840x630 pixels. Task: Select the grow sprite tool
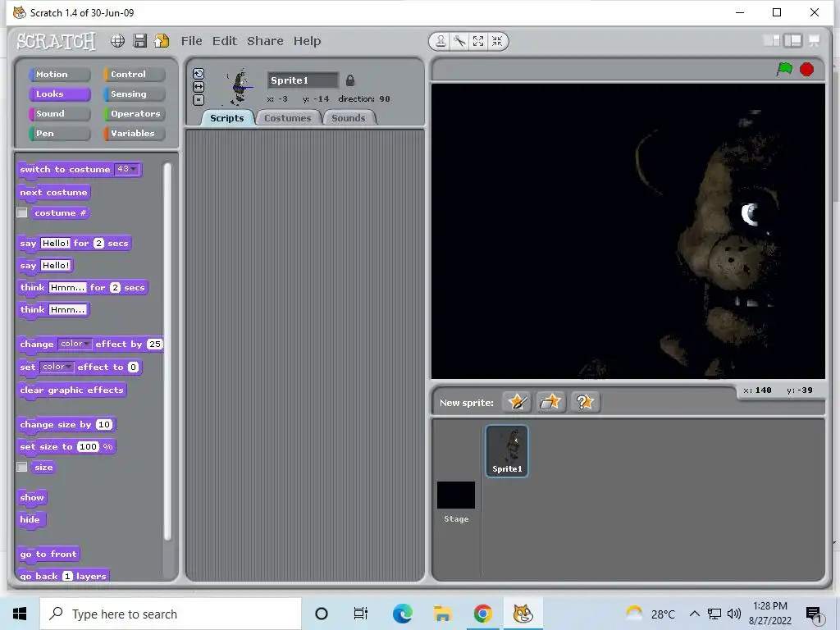(x=478, y=41)
